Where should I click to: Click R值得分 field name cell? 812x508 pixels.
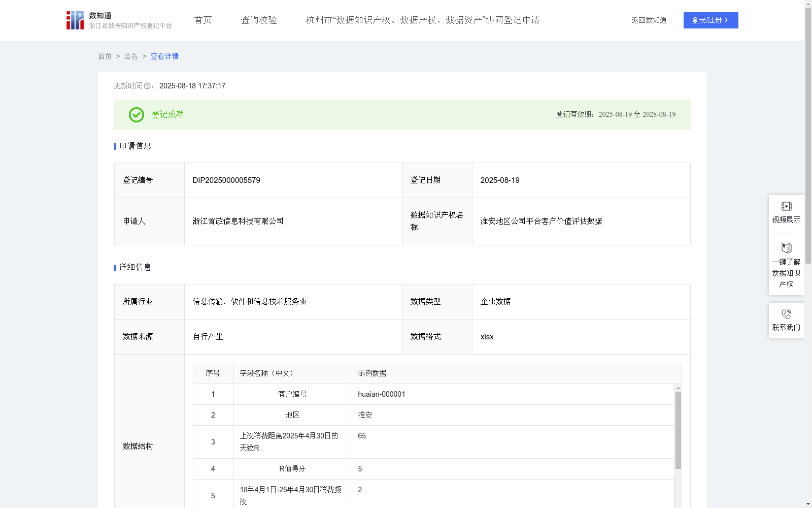[x=292, y=469]
